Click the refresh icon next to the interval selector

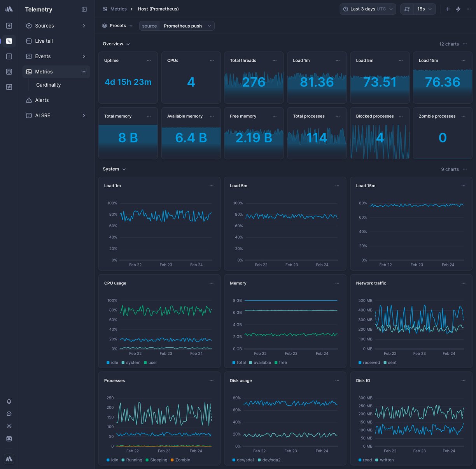click(407, 9)
